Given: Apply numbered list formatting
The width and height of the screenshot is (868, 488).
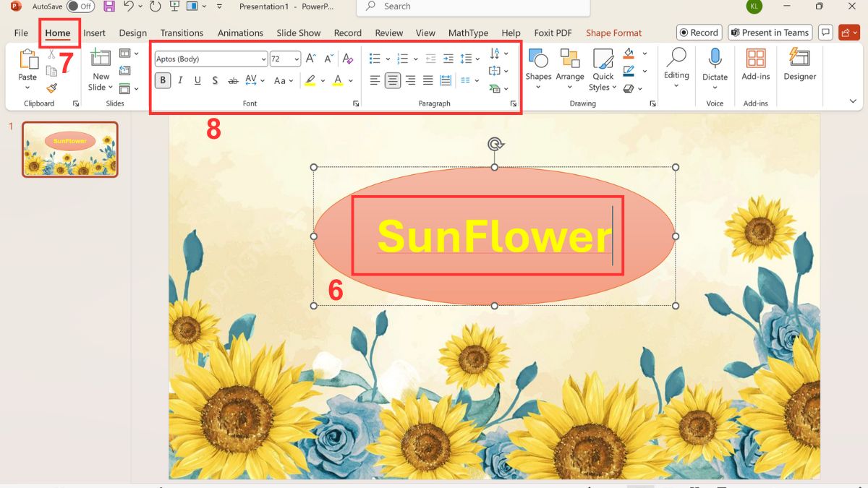Looking at the screenshot, I should (403, 59).
